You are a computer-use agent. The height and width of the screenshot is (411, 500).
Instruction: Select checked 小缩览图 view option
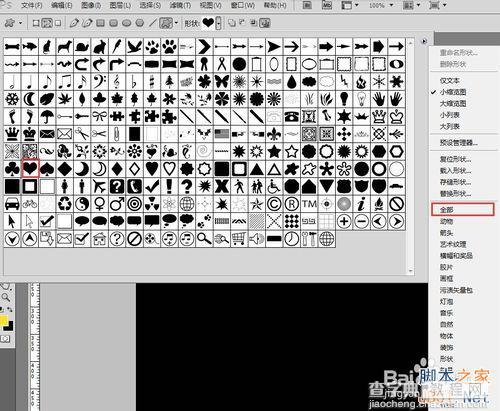(452, 92)
